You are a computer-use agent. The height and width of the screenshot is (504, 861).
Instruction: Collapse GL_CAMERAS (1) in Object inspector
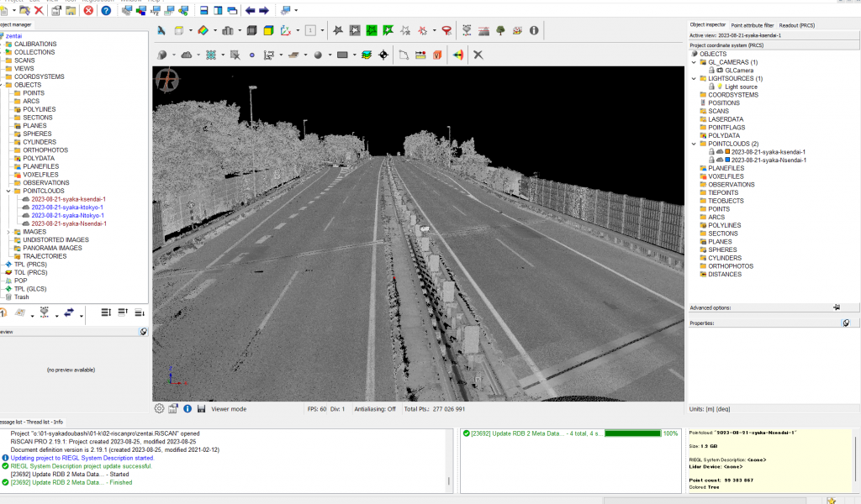pos(694,62)
